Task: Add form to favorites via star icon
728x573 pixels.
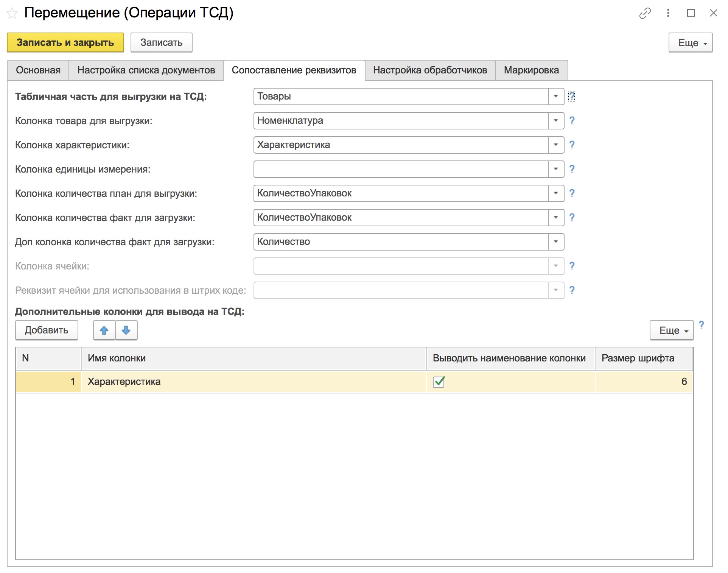Action: click(12, 14)
